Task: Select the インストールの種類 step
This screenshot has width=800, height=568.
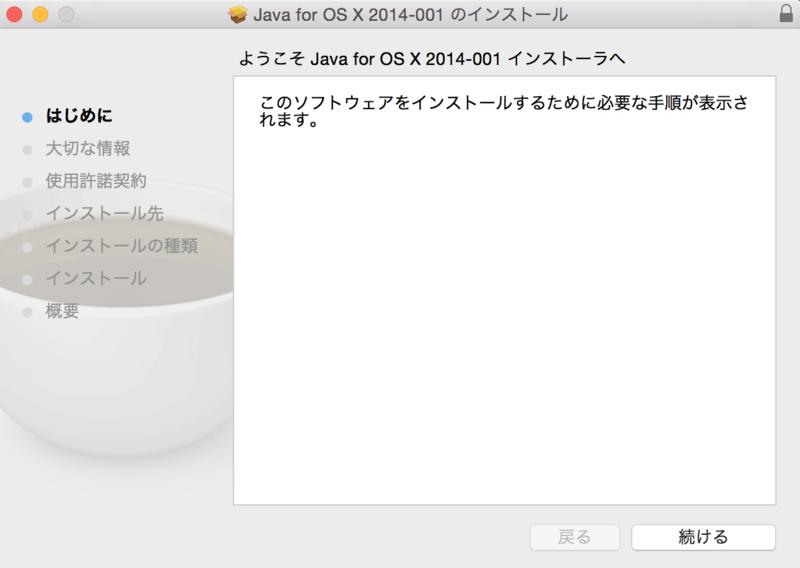Action: coord(121,245)
